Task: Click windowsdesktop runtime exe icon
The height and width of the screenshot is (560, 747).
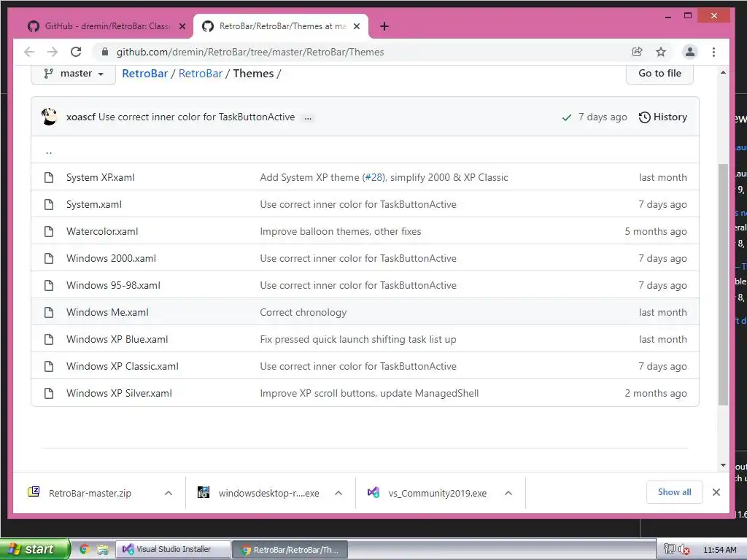Action: (204, 492)
